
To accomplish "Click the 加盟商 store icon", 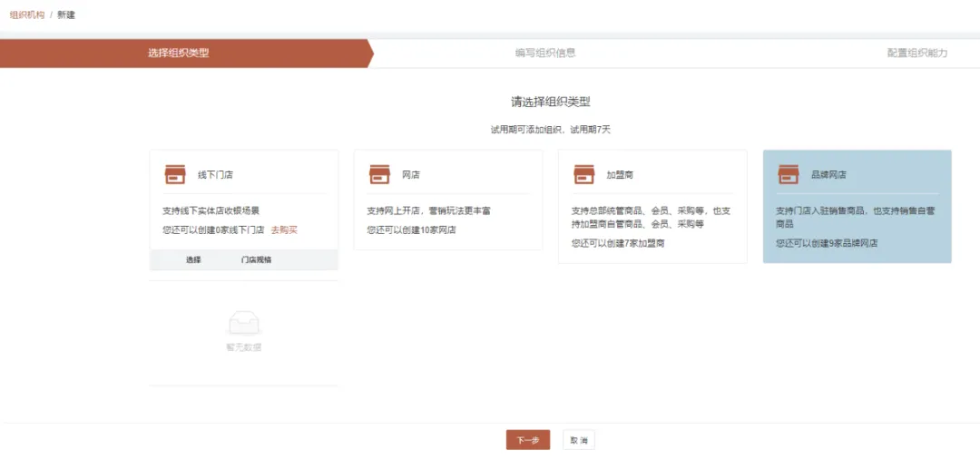I will [x=583, y=174].
